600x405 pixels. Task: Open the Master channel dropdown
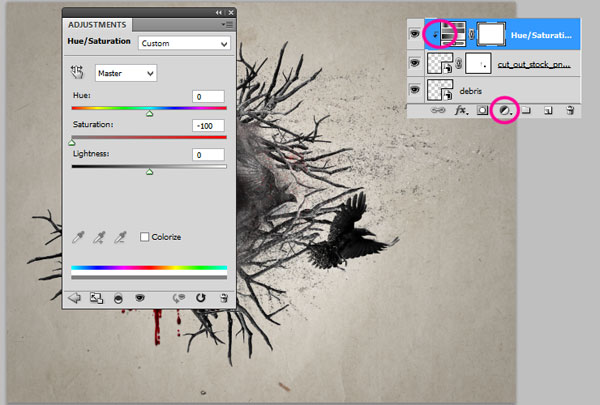[125, 73]
